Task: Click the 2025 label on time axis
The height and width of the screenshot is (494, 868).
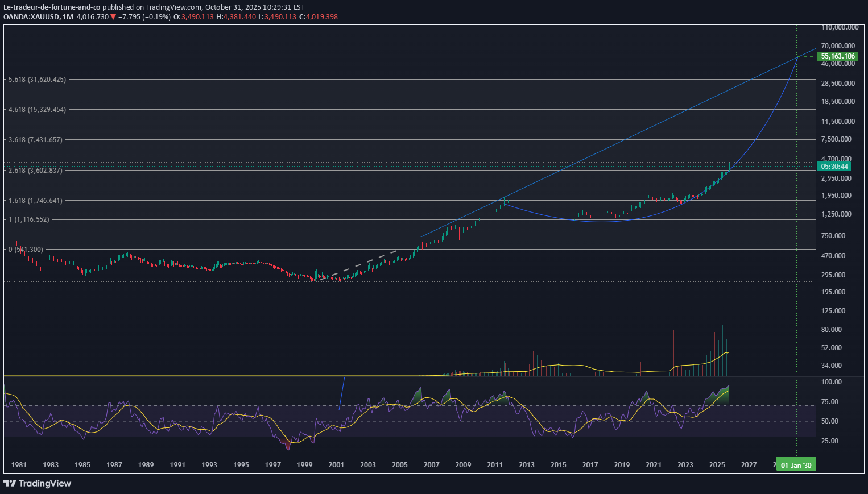Action: coord(717,464)
